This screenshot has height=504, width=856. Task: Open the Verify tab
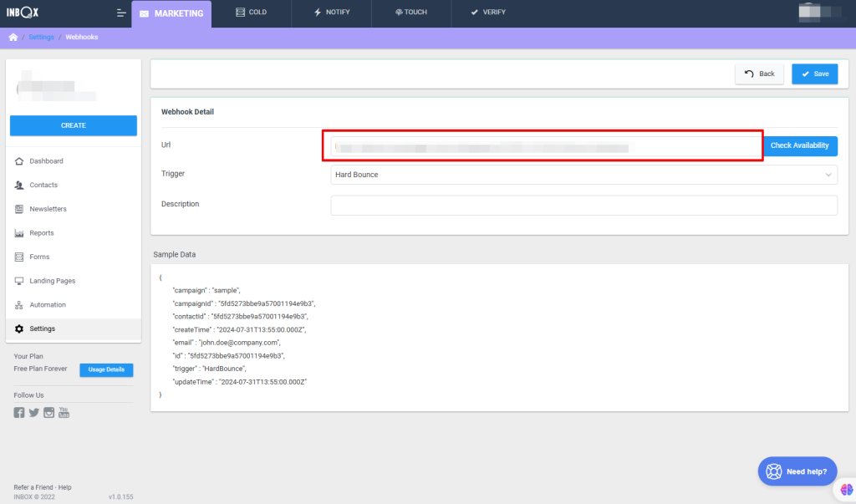[x=488, y=13]
